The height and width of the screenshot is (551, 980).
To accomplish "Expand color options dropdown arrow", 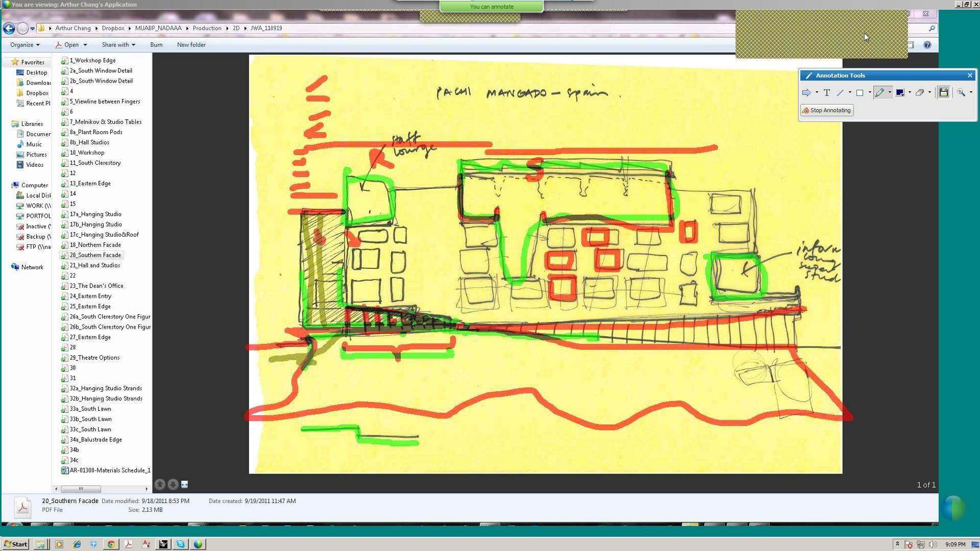I will (x=910, y=93).
